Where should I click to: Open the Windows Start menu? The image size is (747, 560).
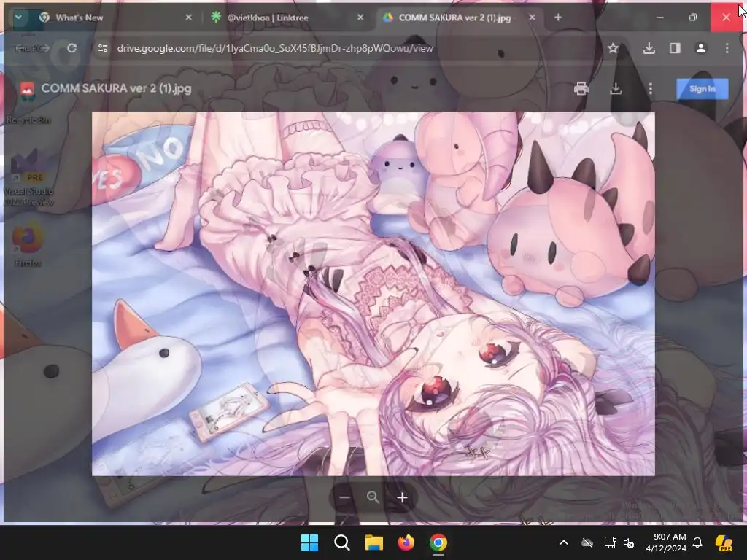(309, 542)
